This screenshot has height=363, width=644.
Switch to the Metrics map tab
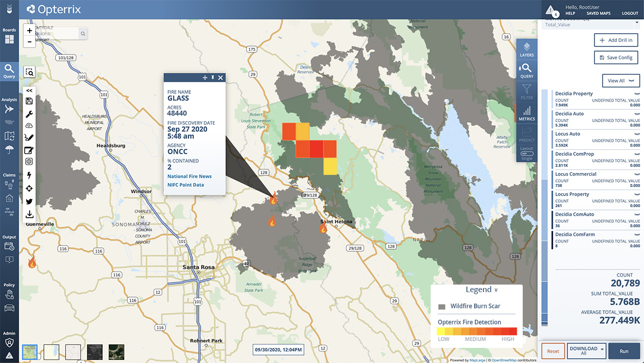point(527,114)
